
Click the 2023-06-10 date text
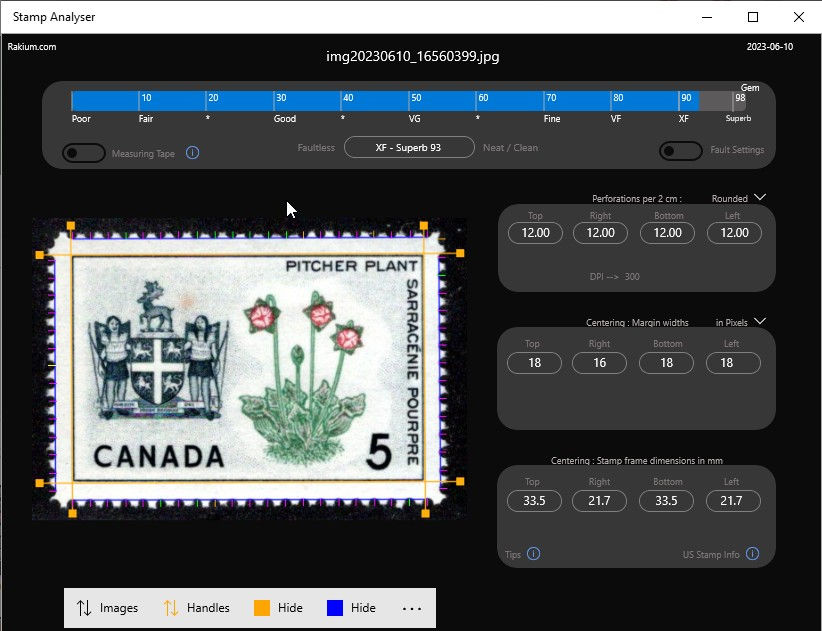tap(770, 47)
